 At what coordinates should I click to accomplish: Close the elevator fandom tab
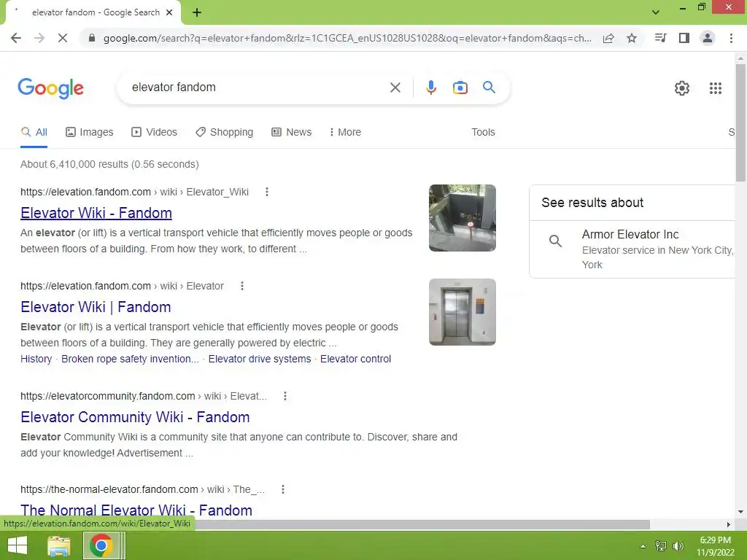coord(169,12)
